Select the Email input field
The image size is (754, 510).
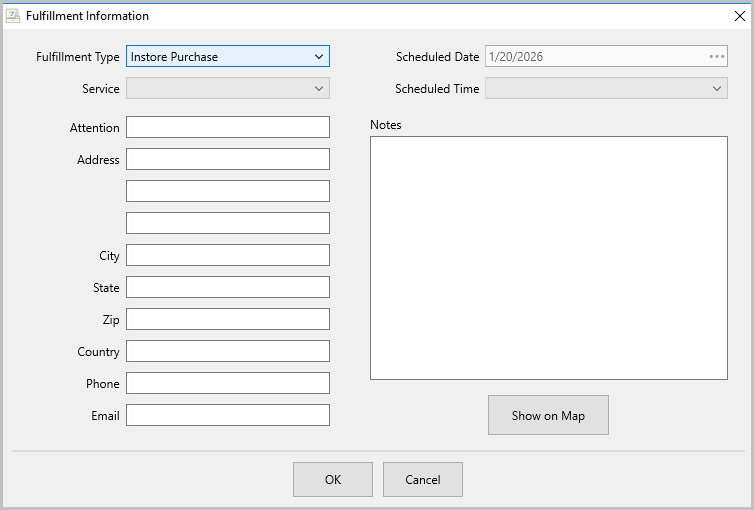tap(227, 415)
